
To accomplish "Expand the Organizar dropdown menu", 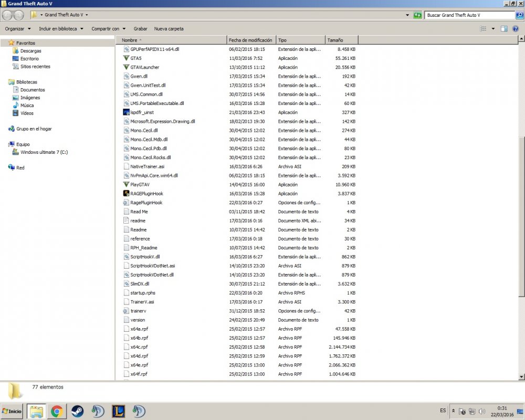I will (x=18, y=29).
